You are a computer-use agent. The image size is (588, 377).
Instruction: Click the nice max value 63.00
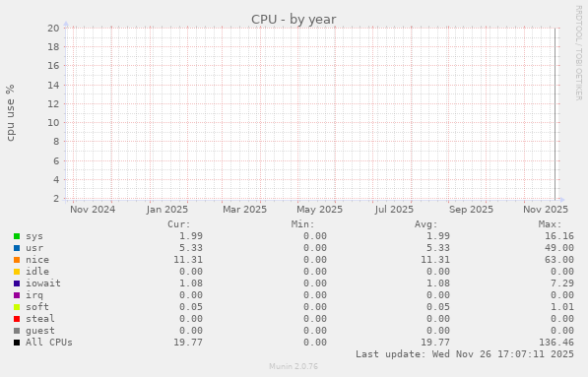coord(559,260)
